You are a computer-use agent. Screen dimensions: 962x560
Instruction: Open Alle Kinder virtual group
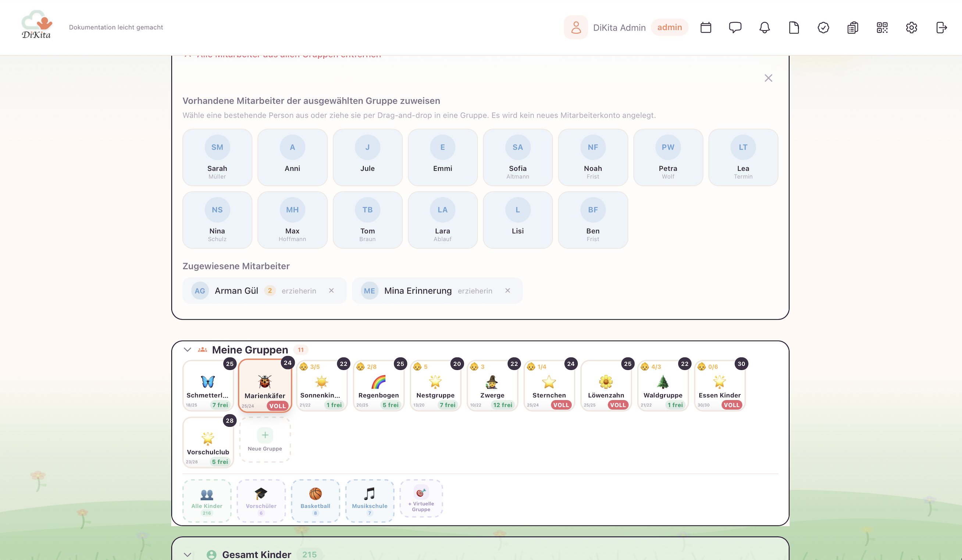207,501
